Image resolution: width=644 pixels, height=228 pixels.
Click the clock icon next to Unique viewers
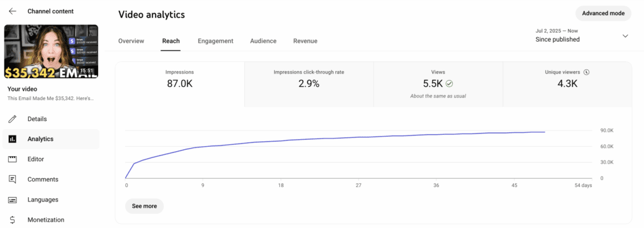tap(587, 72)
